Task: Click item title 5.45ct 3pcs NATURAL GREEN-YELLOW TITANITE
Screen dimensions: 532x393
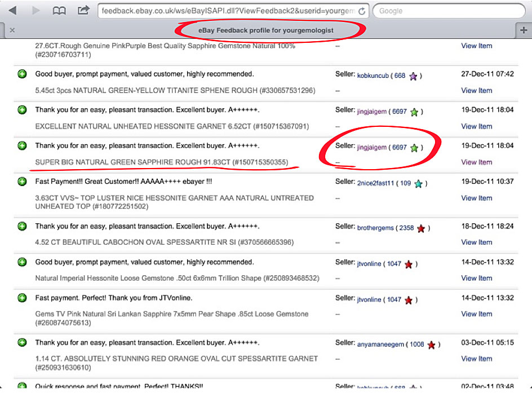Action: pyautogui.click(x=175, y=91)
